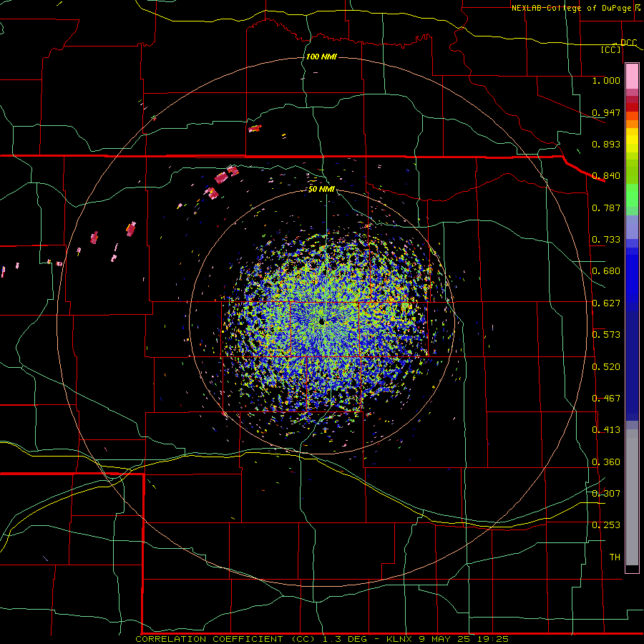Click the 0.253 color scale label
The width and height of the screenshot is (644, 644).
pos(606,525)
